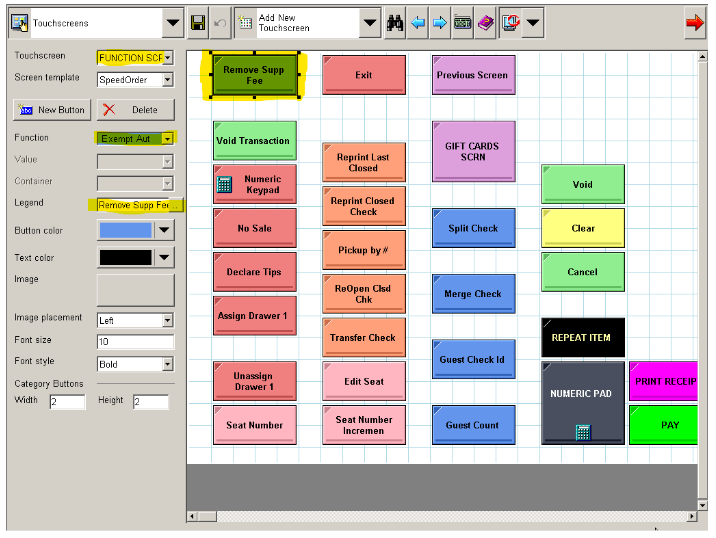Image resolution: width=716 pixels, height=538 pixels.
Task: Click the black Text color swatch
Action: 125,258
